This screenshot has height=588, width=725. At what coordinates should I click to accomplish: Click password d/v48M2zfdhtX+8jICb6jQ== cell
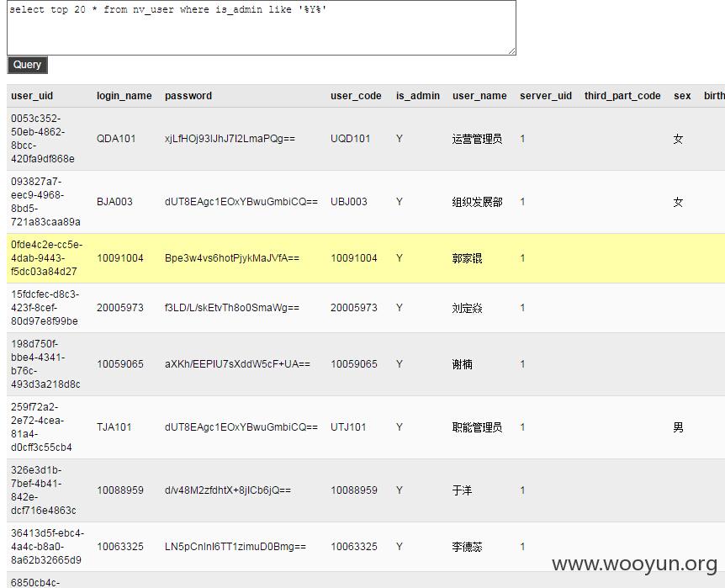[x=228, y=490]
